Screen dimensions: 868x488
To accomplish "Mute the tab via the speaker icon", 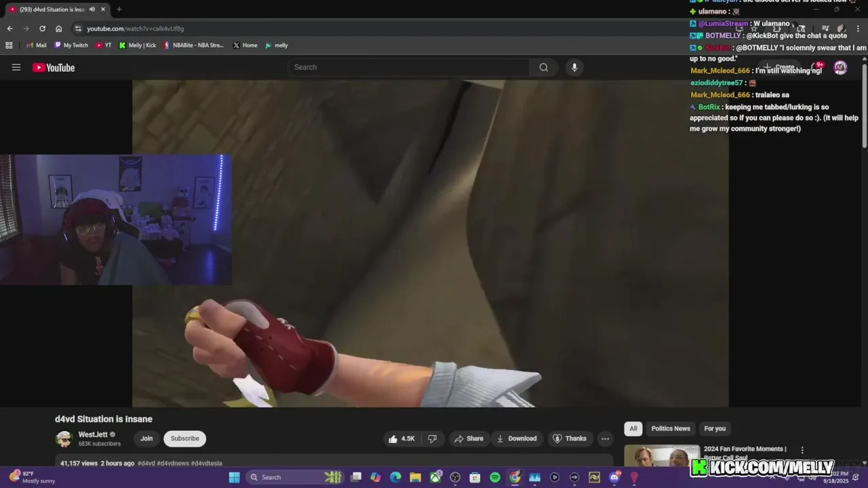I will click(92, 9).
